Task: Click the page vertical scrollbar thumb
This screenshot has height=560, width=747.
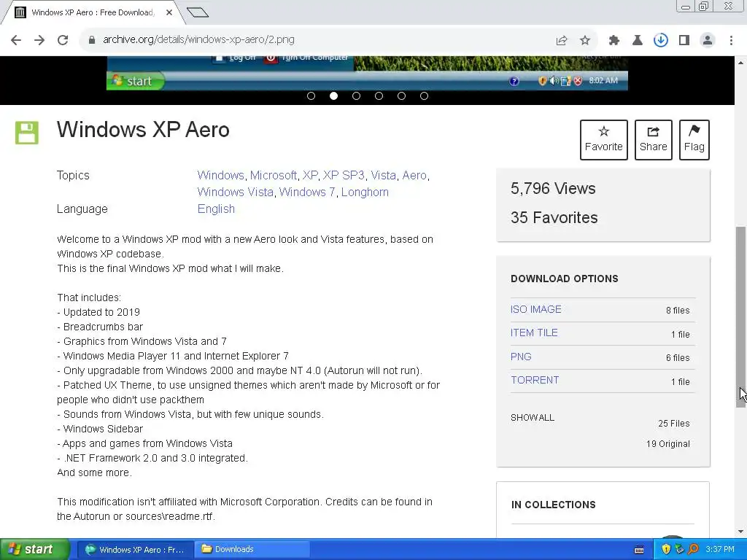Action: pos(741,317)
